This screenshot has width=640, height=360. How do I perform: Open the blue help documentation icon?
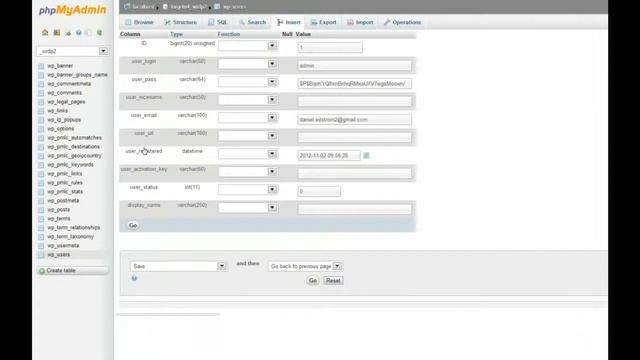pyautogui.click(x=78, y=33)
